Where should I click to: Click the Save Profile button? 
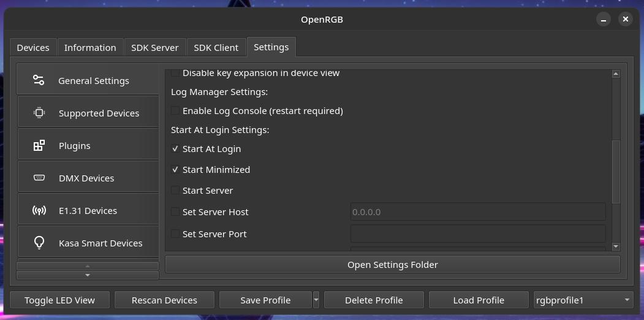coord(265,300)
